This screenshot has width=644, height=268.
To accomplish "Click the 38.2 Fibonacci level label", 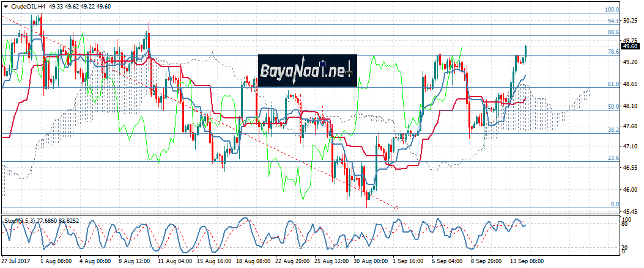I will [612, 130].
